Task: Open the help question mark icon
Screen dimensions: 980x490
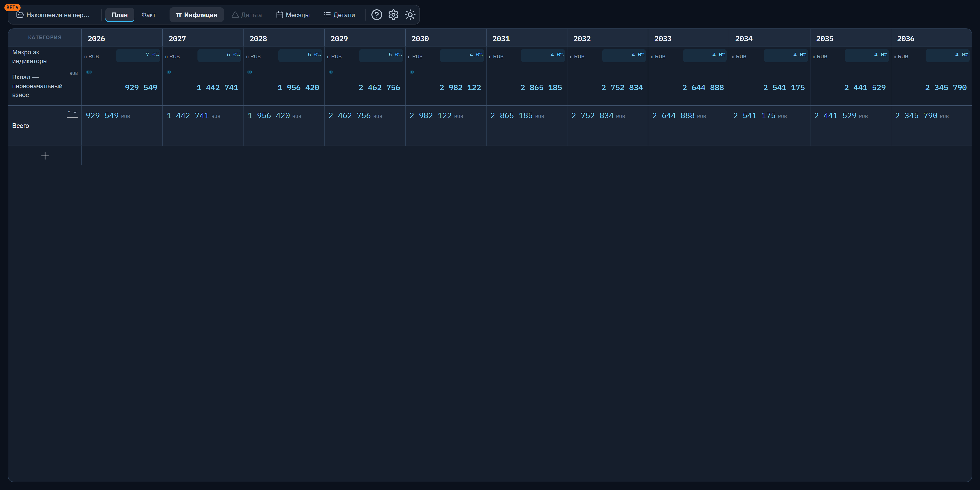Action: pyautogui.click(x=377, y=15)
